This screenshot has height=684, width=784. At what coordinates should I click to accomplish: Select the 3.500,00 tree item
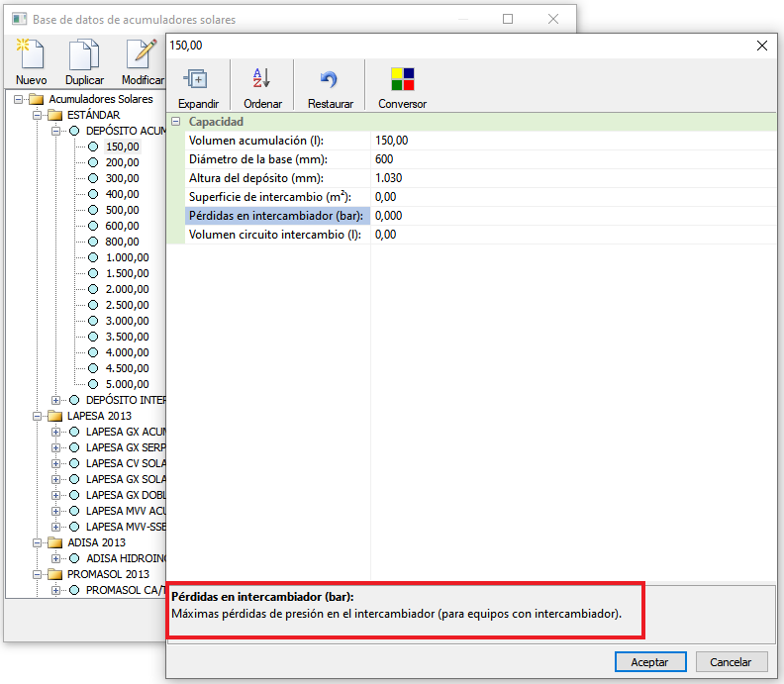click(x=127, y=337)
